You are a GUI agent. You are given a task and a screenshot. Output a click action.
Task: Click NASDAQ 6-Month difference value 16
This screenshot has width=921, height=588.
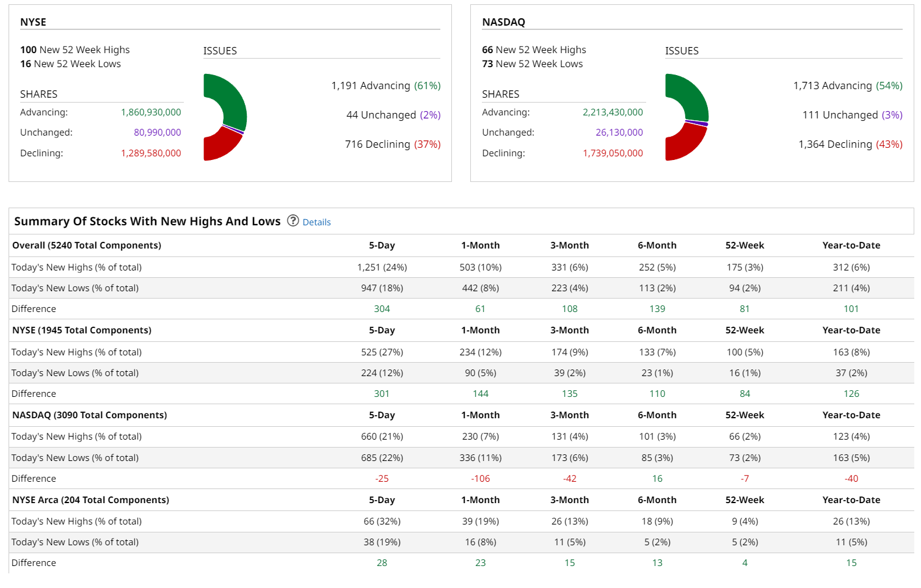[x=657, y=479]
